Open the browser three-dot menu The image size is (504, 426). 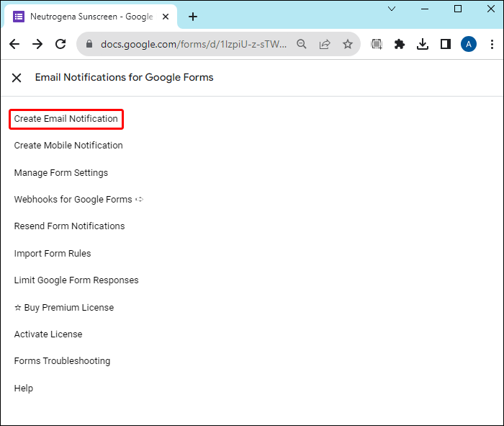pyautogui.click(x=491, y=44)
